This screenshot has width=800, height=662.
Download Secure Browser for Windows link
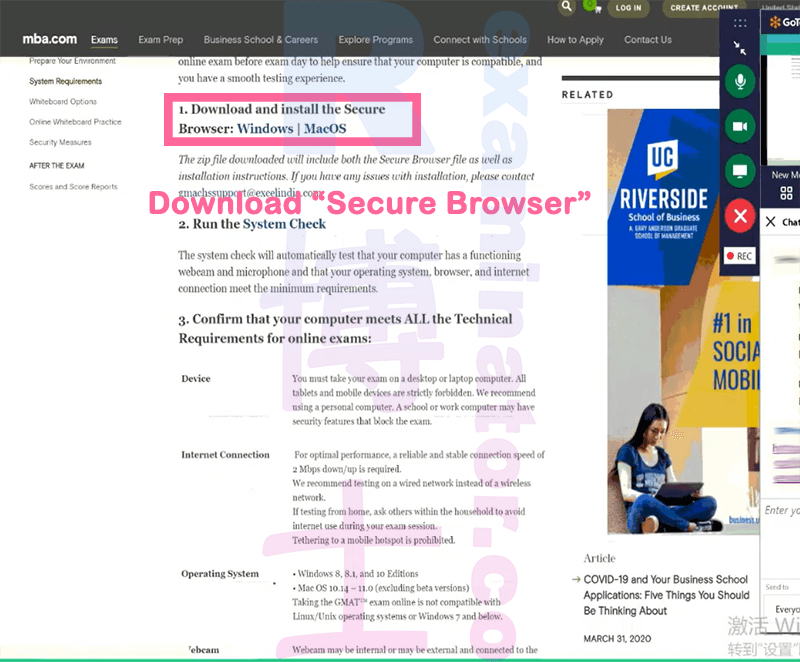[265, 129]
